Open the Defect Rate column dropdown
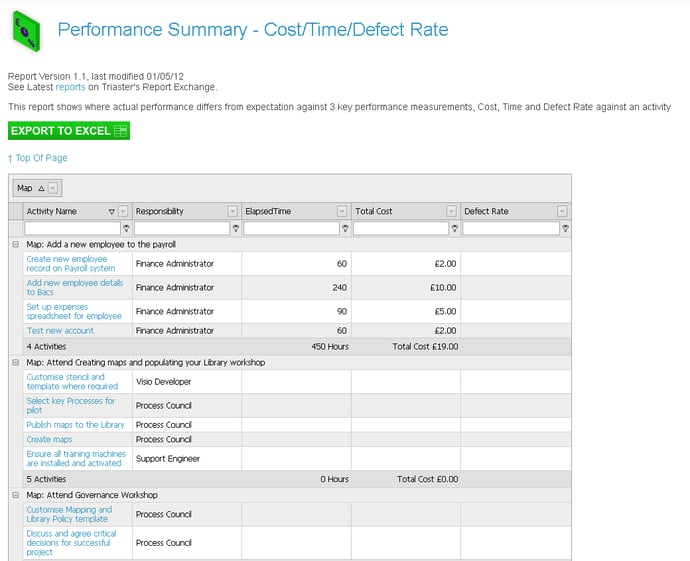 pyautogui.click(x=562, y=211)
